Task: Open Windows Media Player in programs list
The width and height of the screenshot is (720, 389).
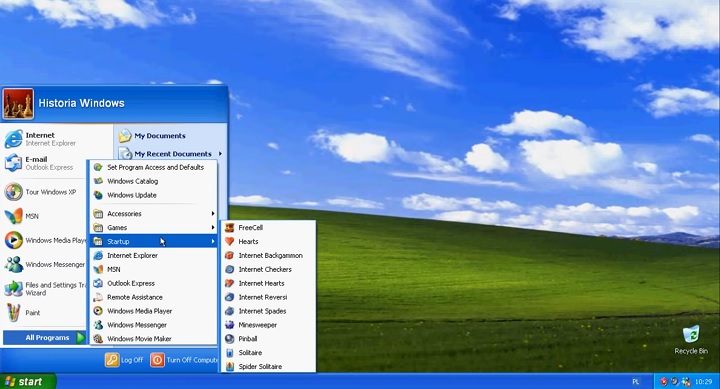Action: 153,311
